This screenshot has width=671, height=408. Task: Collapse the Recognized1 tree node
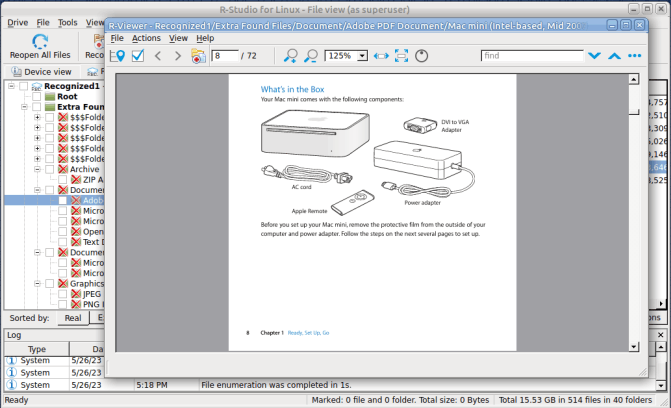[12, 86]
